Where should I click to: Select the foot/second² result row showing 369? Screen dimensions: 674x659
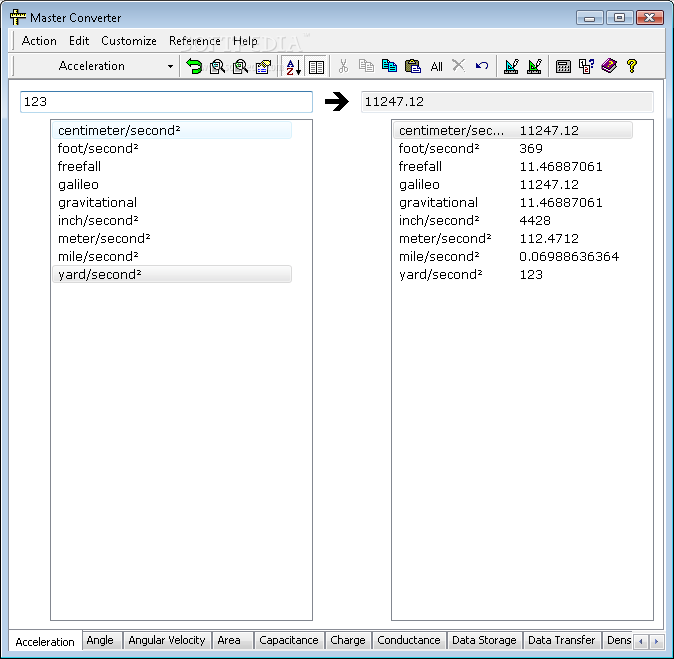point(513,148)
